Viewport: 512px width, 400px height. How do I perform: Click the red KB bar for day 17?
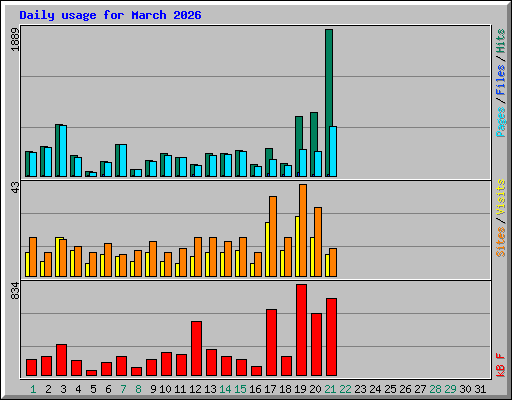tap(271, 343)
